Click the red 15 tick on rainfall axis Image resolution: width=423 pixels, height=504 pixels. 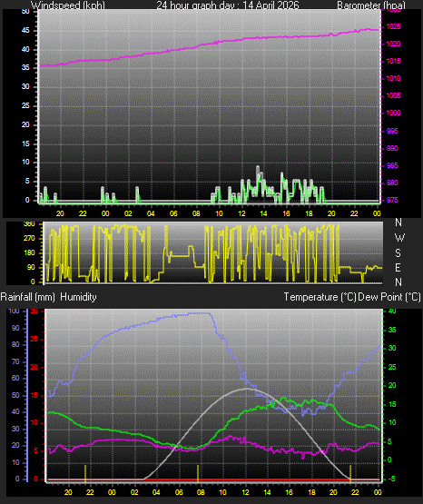[34, 396]
